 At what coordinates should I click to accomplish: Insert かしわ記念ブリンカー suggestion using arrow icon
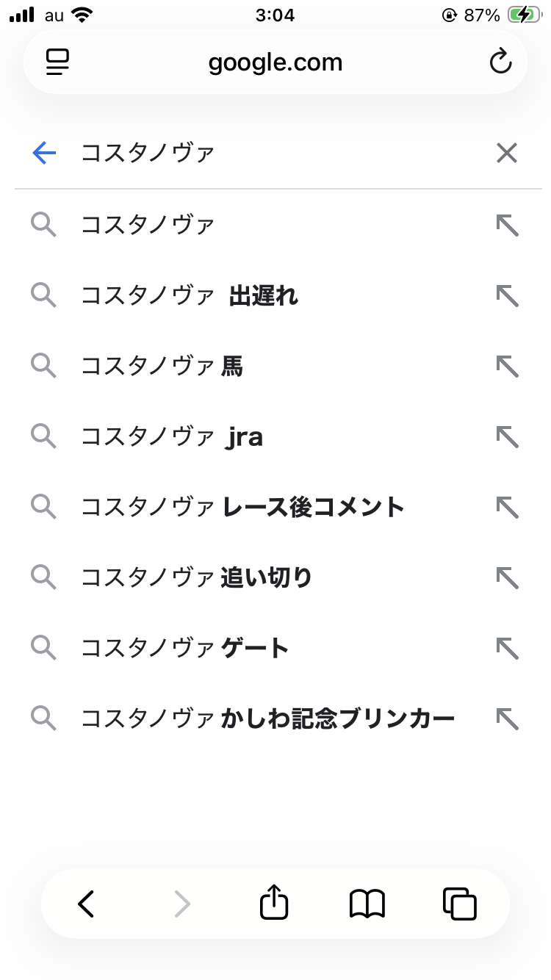507,719
